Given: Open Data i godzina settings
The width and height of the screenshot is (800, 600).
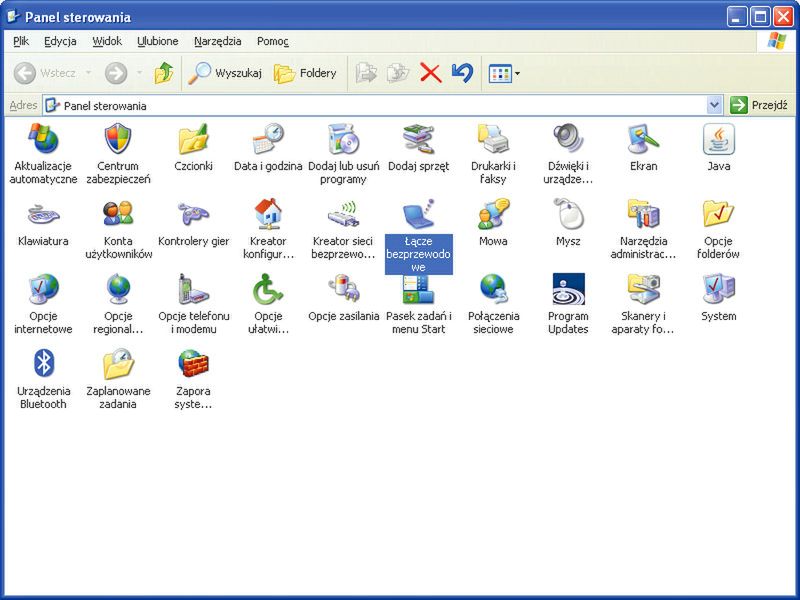Looking at the screenshot, I should click(x=268, y=147).
